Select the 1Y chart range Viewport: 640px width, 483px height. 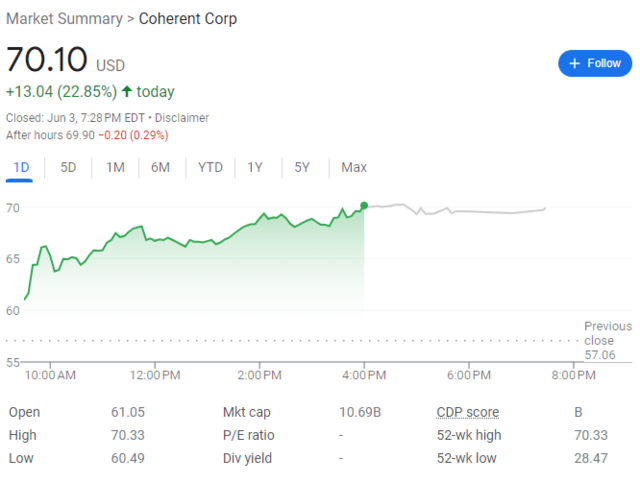[256, 167]
